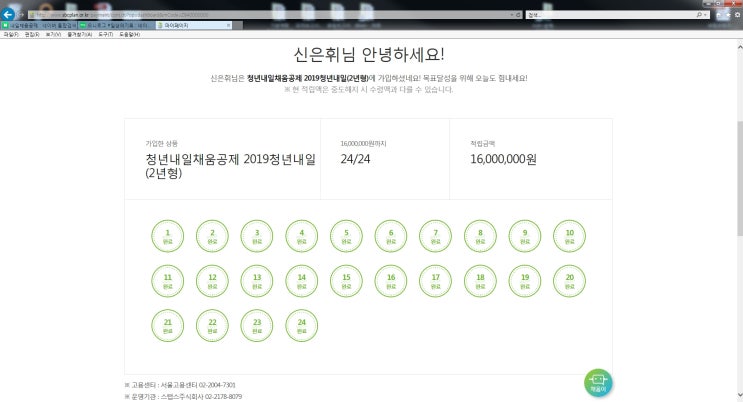
Task: Click installment circle 24
Action: [302, 326]
